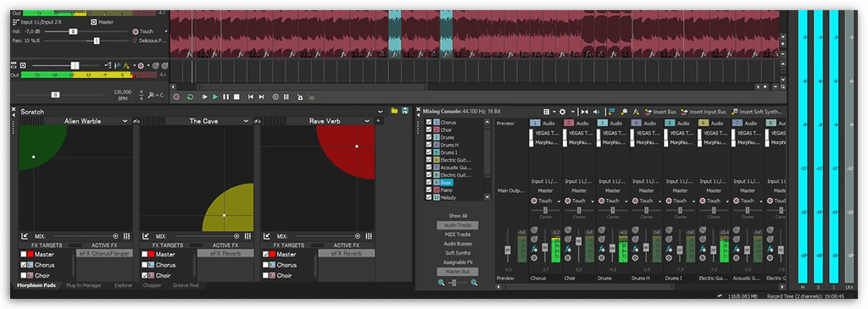Screen dimensions: 868x309
Task: Click Show All in console filter
Action: [x=458, y=216]
